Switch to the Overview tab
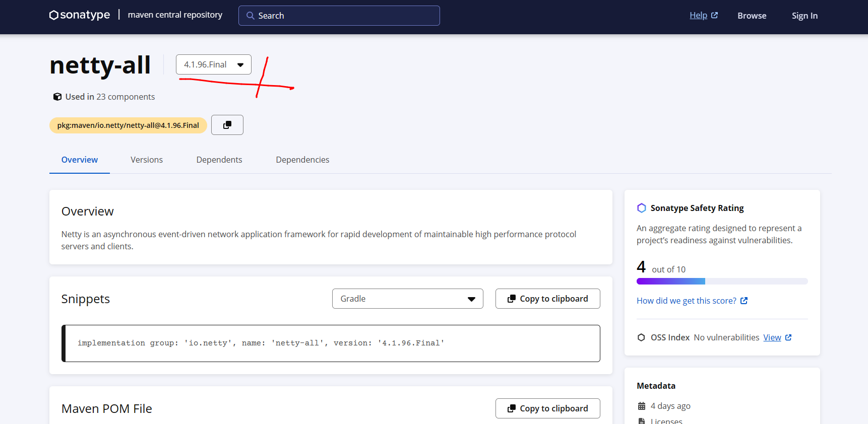Viewport: 868px width, 424px height. pos(80,160)
